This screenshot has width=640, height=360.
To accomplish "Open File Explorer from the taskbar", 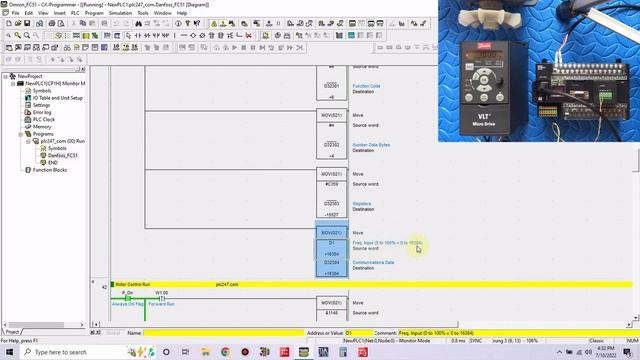I will point(206,352).
